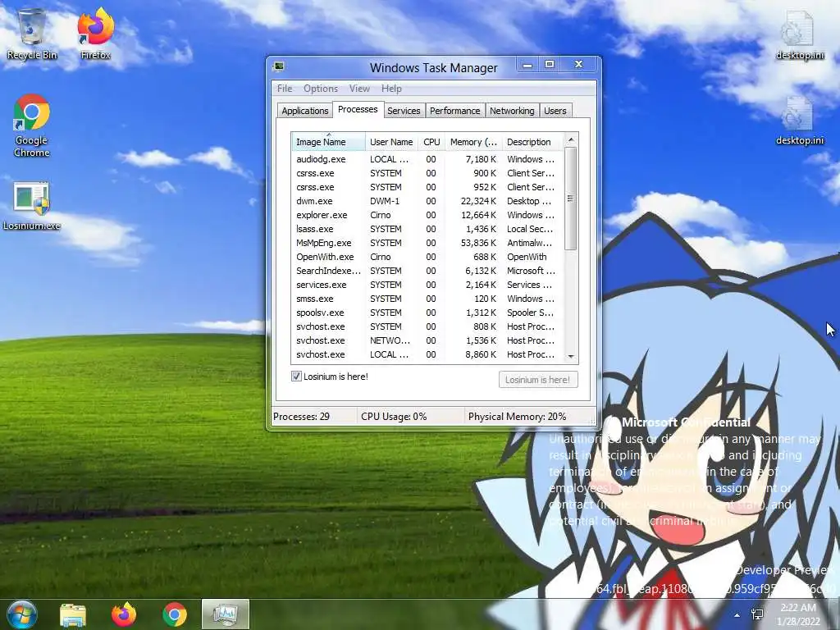Screen dimensions: 840x630
Task: Select the upper desktop.ini file icon
Action: tap(799, 35)
